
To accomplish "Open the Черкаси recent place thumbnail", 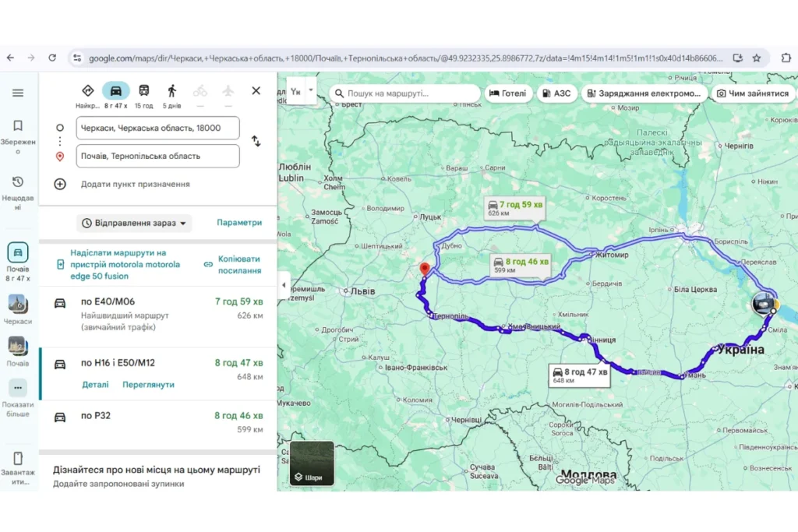I will point(18,304).
